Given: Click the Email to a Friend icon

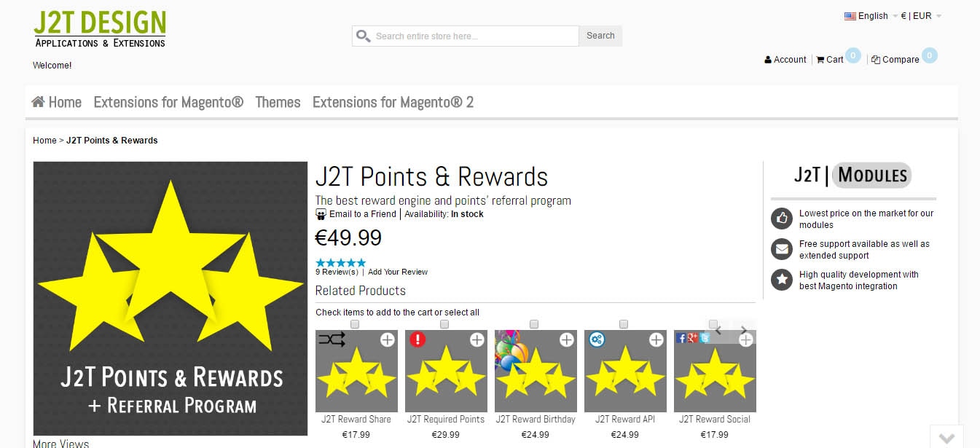Looking at the screenshot, I should [321, 214].
